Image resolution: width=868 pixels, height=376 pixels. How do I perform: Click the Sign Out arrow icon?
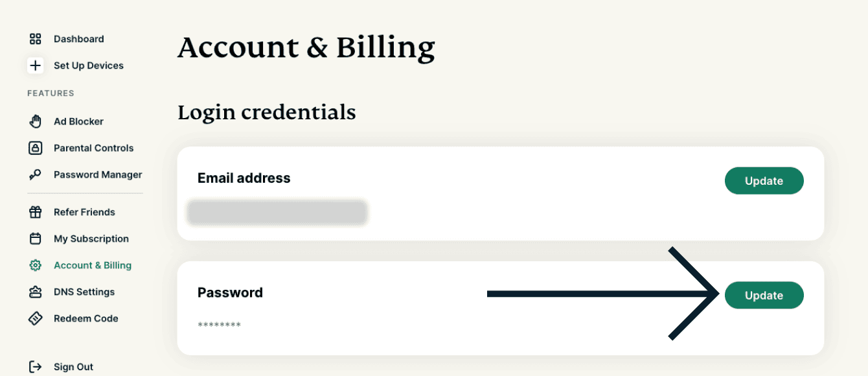click(36, 367)
